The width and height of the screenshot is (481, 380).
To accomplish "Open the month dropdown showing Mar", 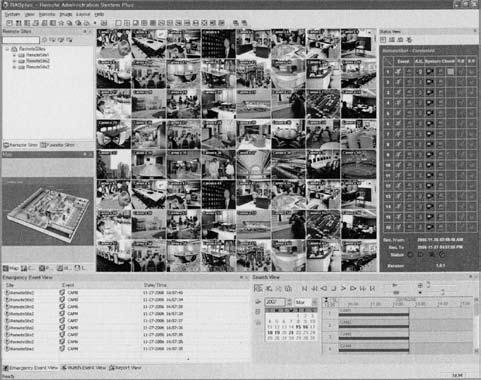I will [306, 302].
